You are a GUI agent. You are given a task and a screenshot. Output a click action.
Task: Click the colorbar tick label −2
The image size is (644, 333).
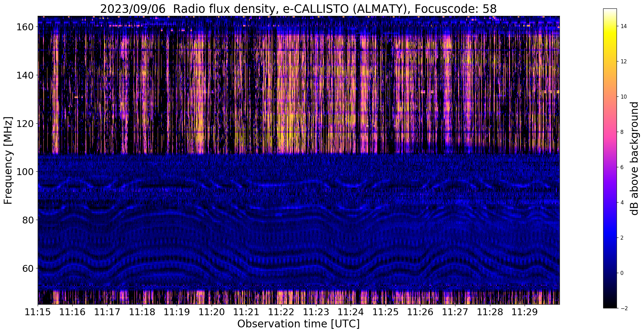[x=624, y=308]
